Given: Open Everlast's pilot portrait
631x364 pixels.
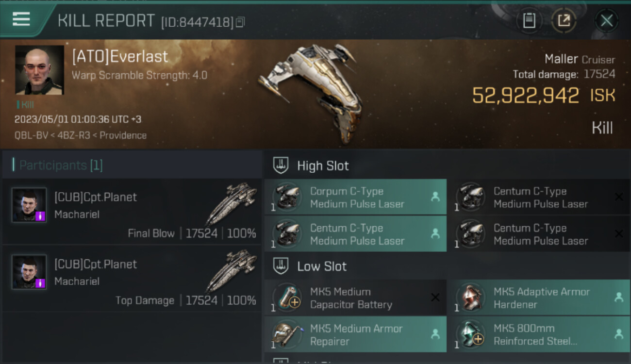Looking at the screenshot, I should click(39, 70).
